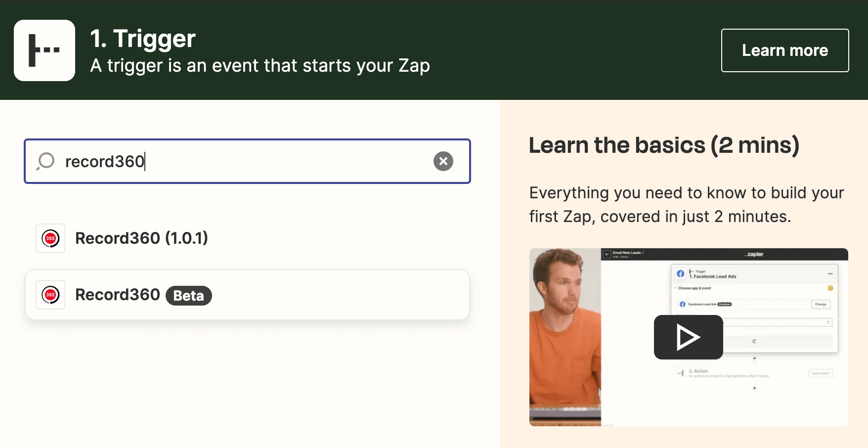Click the 'Learn the basics (2 mins)' title

(665, 145)
